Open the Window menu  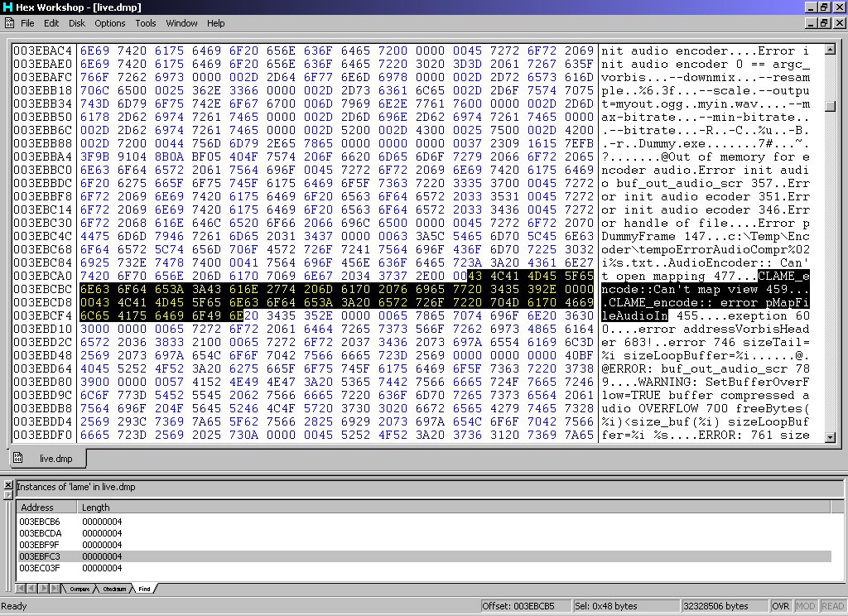[181, 23]
